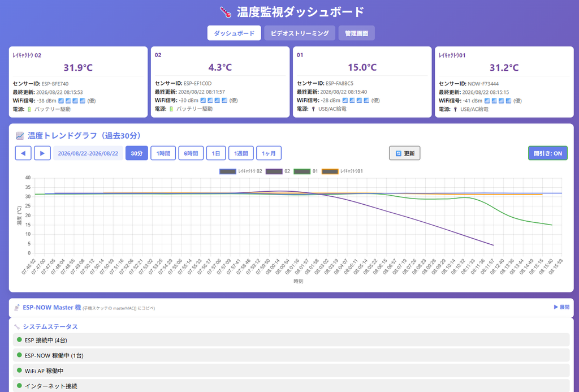Click the インターネット接続 status row
Viewport: 579px width, 392px height.
tap(291, 386)
